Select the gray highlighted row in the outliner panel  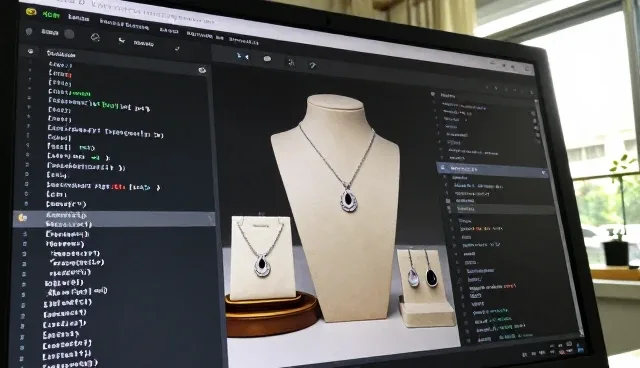coord(501,209)
